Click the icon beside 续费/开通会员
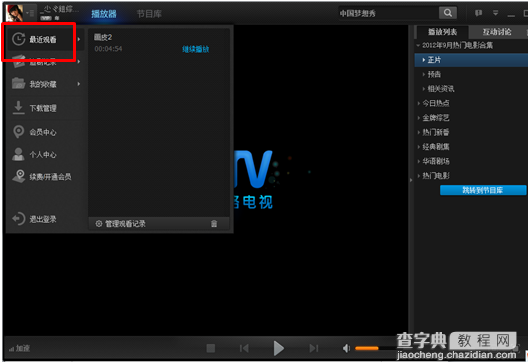This screenshot has width=528, height=362. click(x=19, y=176)
